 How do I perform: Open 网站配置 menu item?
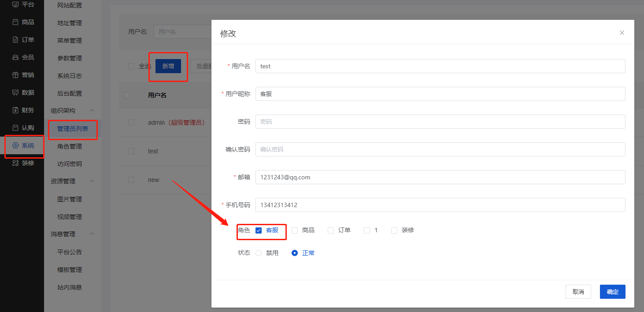(70, 5)
